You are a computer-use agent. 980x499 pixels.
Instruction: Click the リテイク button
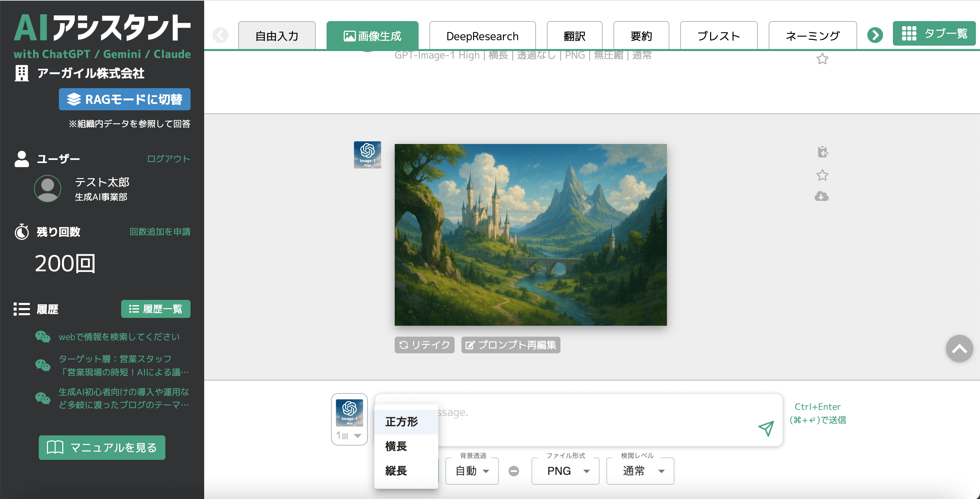[424, 345]
